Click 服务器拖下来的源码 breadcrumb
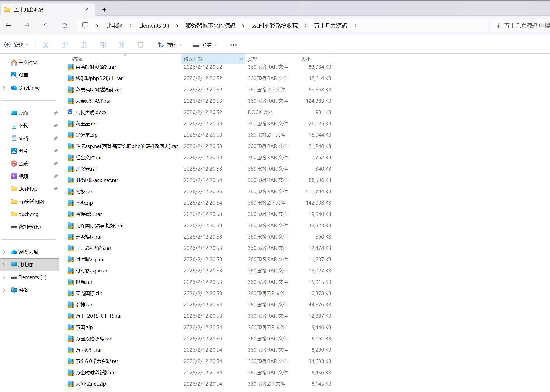The width and height of the screenshot is (550, 392). point(210,26)
